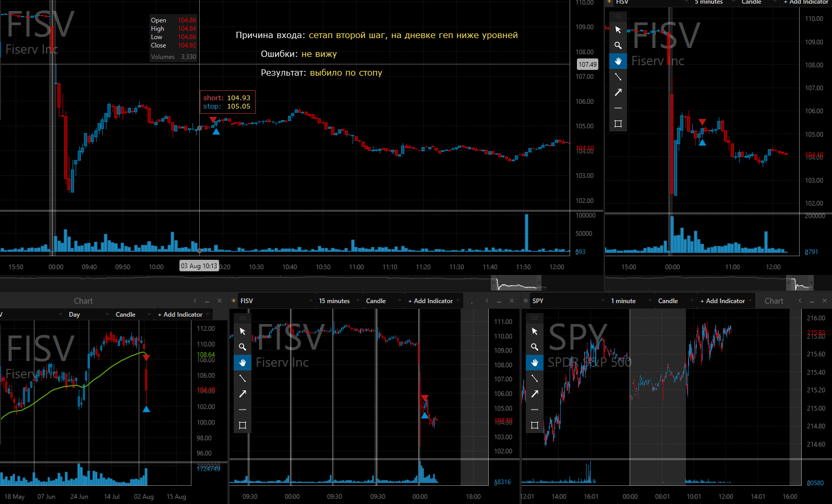
Task: Select the rectangle tool in 5-minute FISV chart
Action: pyautogui.click(x=618, y=124)
